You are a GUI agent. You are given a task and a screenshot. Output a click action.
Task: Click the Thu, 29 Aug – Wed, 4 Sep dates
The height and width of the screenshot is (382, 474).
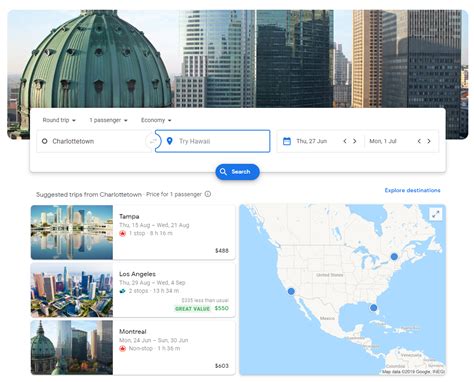click(152, 283)
